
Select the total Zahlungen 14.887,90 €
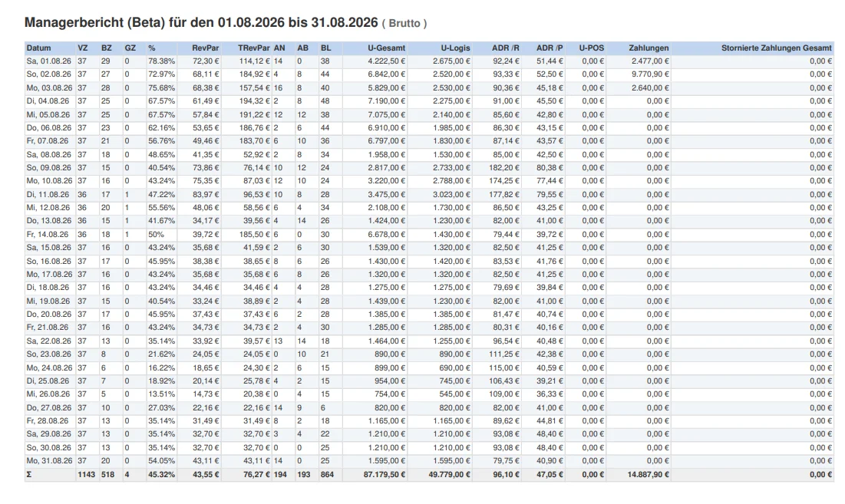pyautogui.click(x=648, y=474)
